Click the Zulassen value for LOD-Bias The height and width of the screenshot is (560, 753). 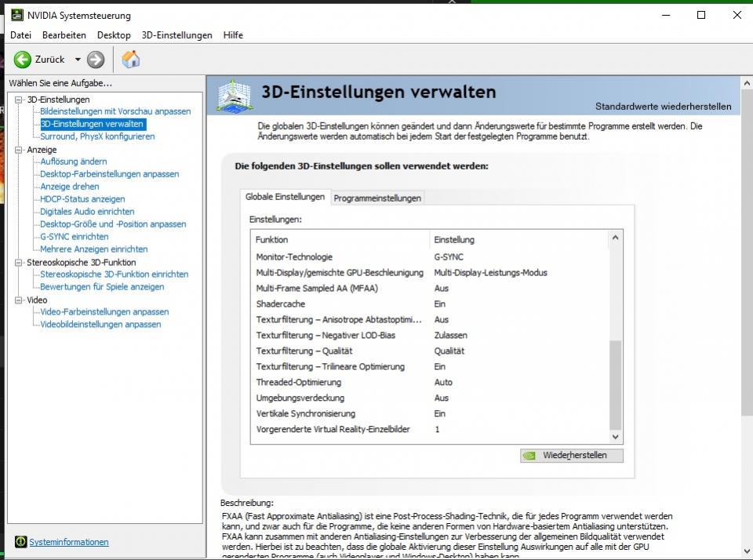450,335
